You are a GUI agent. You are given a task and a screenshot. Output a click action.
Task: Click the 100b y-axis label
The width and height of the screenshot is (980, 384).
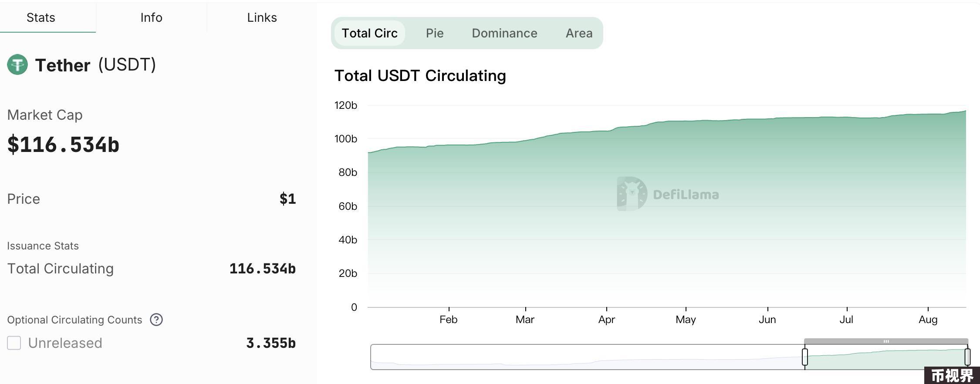[x=345, y=139]
